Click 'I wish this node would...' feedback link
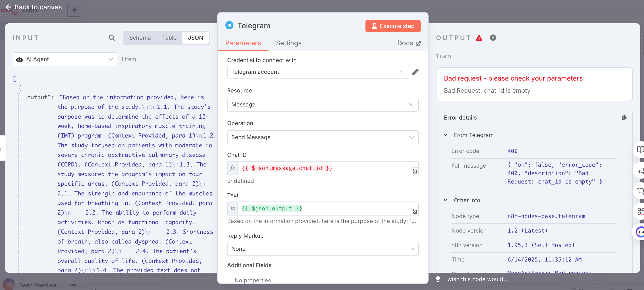Viewport: 644px width, 290px height. [x=476, y=279]
